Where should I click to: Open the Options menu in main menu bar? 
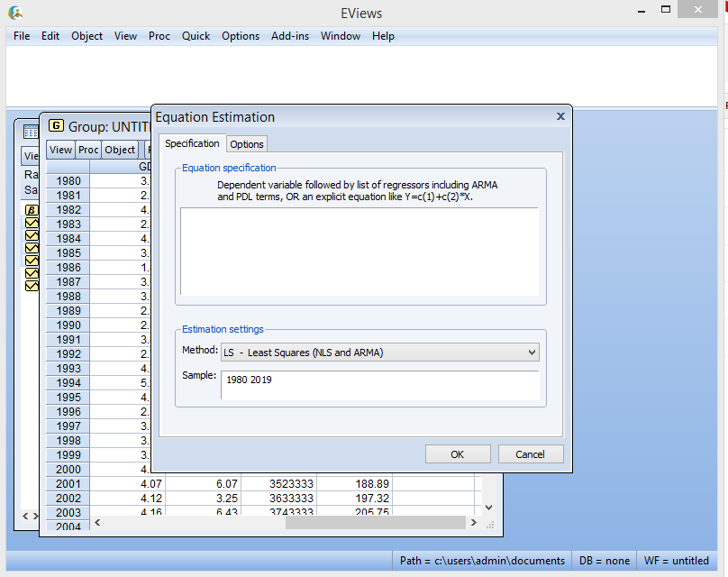tap(241, 36)
